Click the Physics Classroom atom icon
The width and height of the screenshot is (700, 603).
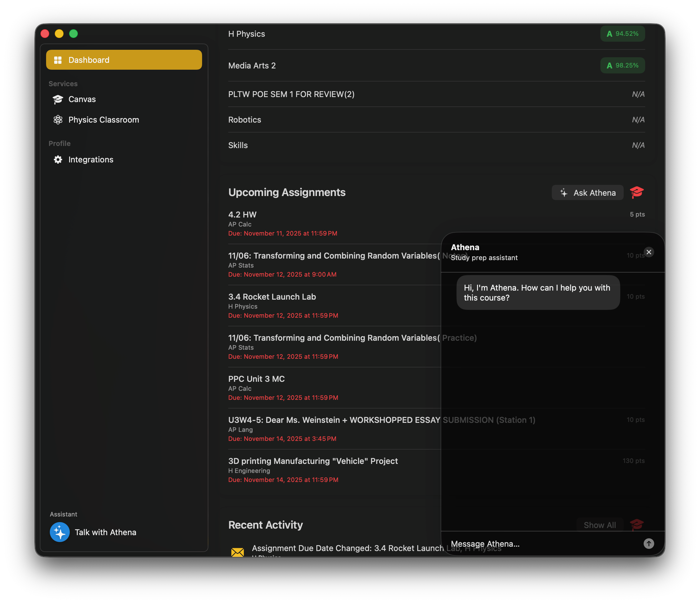tap(58, 120)
